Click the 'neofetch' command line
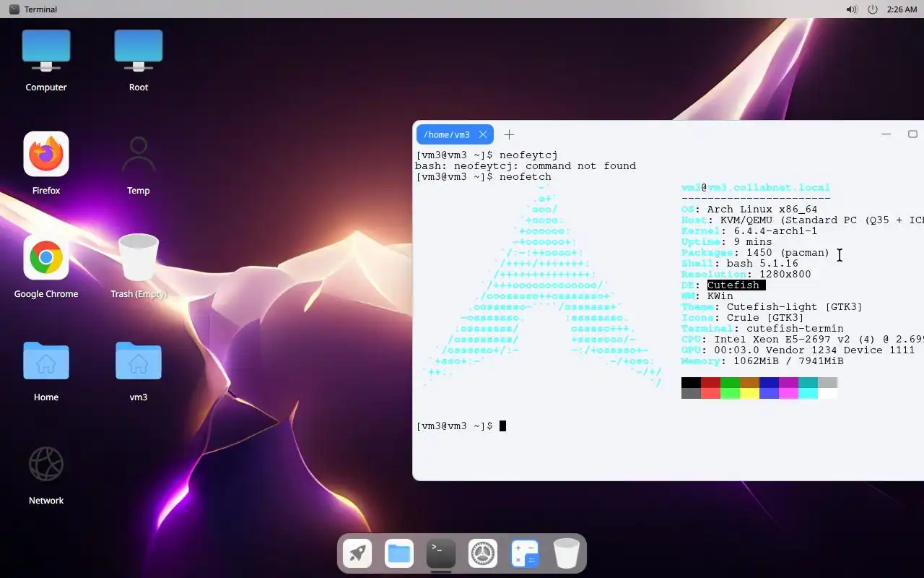The width and height of the screenshot is (924, 578). [484, 177]
